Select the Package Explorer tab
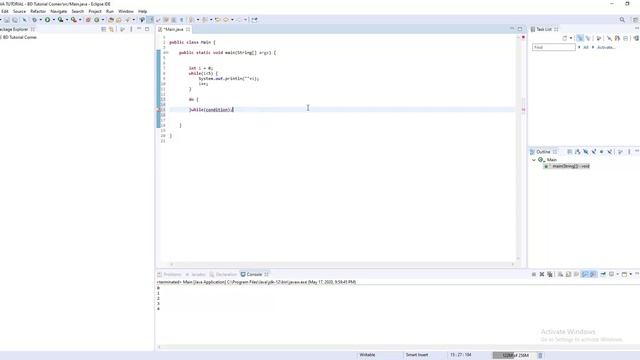The width and height of the screenshot is (640, 360). pos(15,29)
